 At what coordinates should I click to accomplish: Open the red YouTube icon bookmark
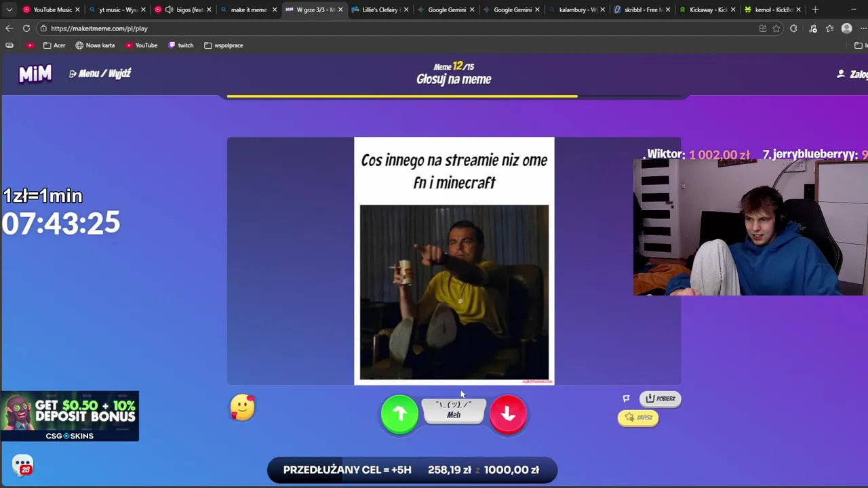click(31, 45)
